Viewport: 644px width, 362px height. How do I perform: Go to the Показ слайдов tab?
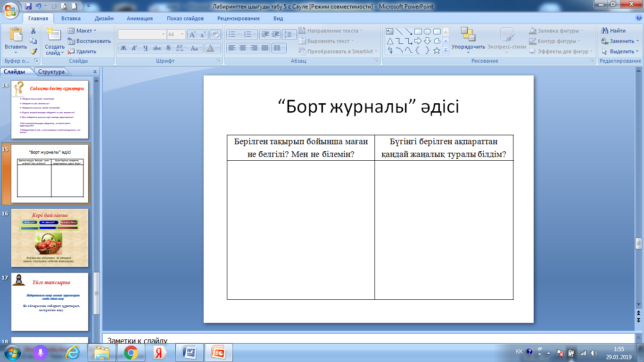[x=185, y=18]
